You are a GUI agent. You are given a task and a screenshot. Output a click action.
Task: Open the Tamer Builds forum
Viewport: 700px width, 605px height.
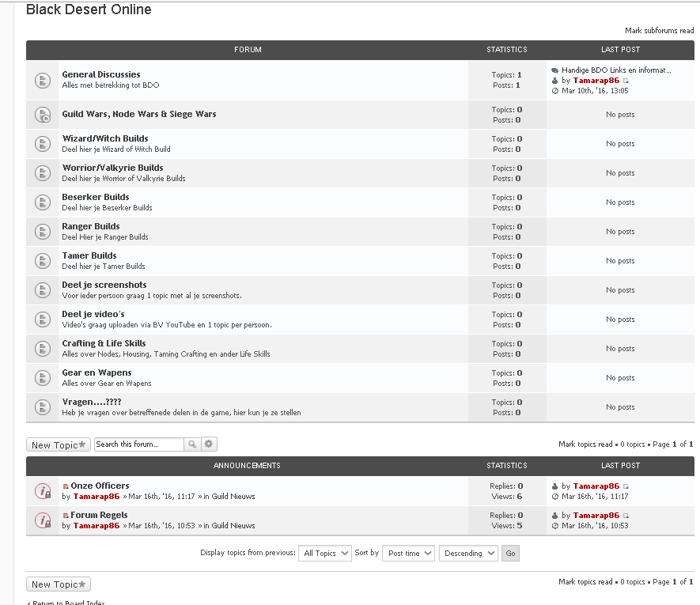click(x=89, y=256)
